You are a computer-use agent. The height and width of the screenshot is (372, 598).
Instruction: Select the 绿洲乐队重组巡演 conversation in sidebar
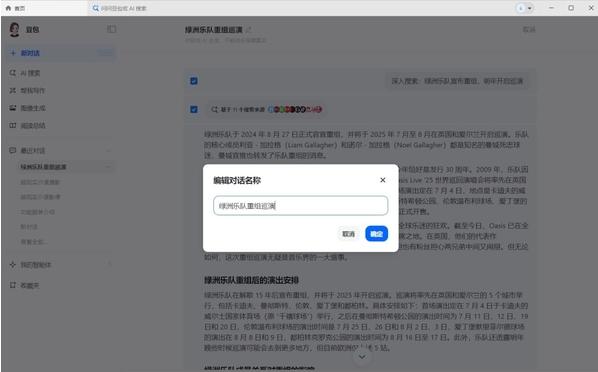[x=43, y=167]
